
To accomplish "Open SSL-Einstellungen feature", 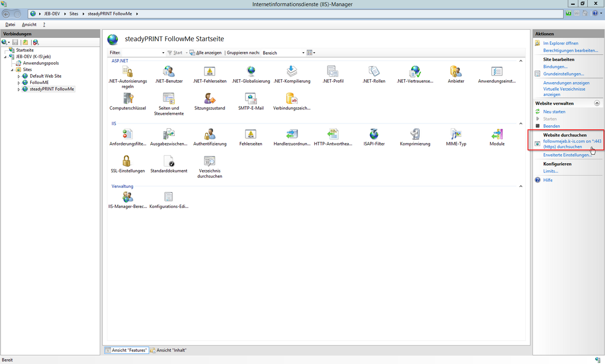I will 127,165.
